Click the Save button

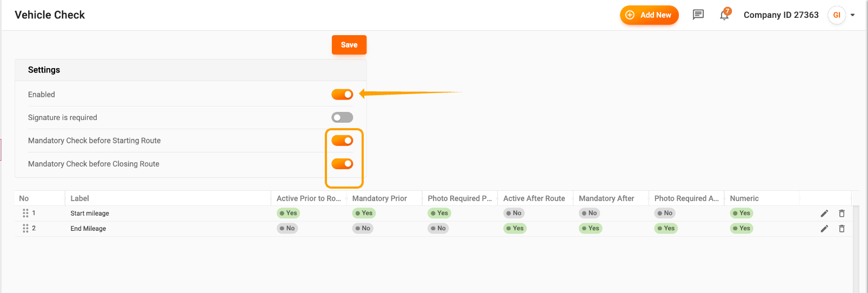[x=349, y=45]
